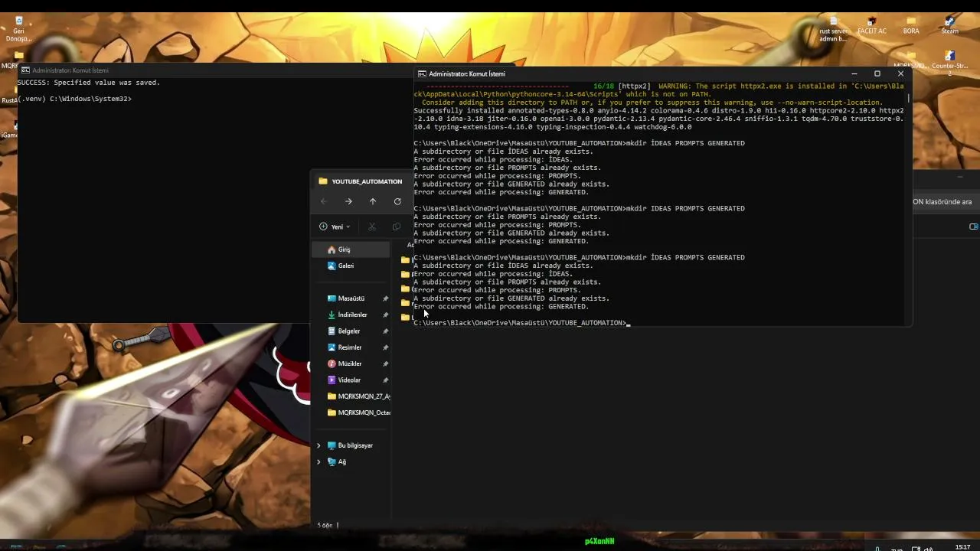The height and width of the screenshot is (551, 980).
Task: Select Ağ in the Explorer sidebar
Action: [x=337, y=461]
